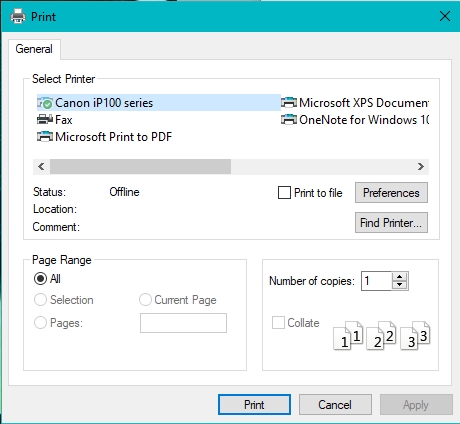Decrease number of copies with down arrow

point(400,285)
